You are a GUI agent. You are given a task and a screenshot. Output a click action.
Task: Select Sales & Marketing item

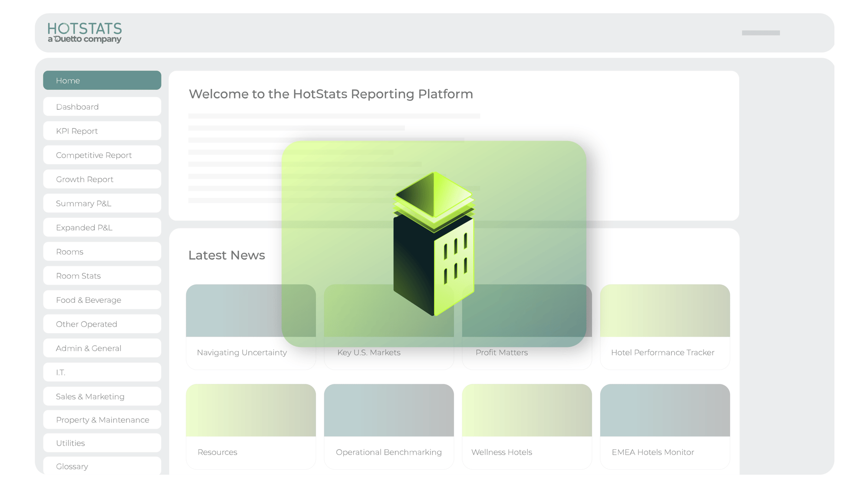[x=102, y=396]
